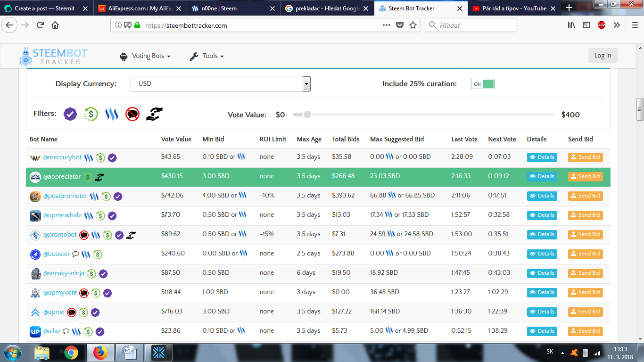Click the Log in button
644x362 pixels.
(603, 56)
